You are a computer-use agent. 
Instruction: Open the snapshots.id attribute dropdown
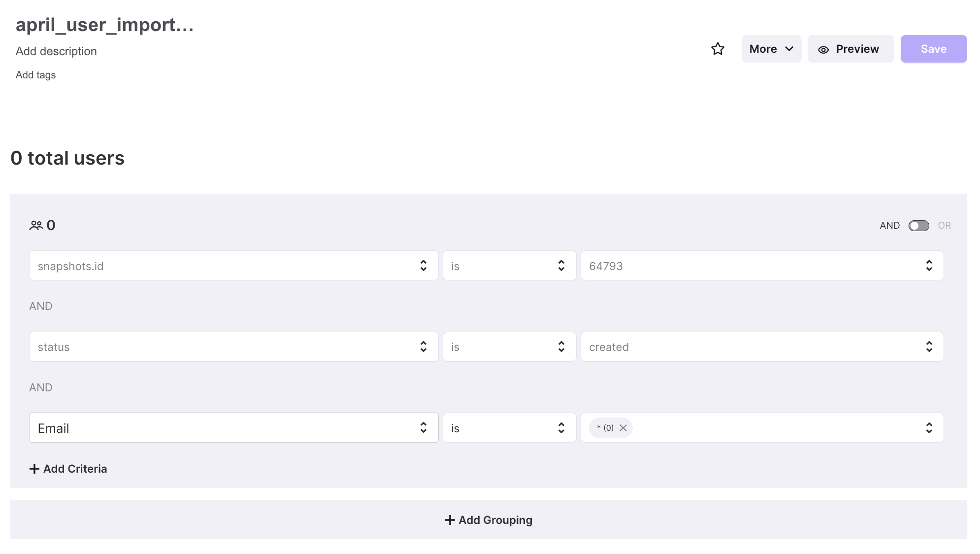tap(233, 266)
